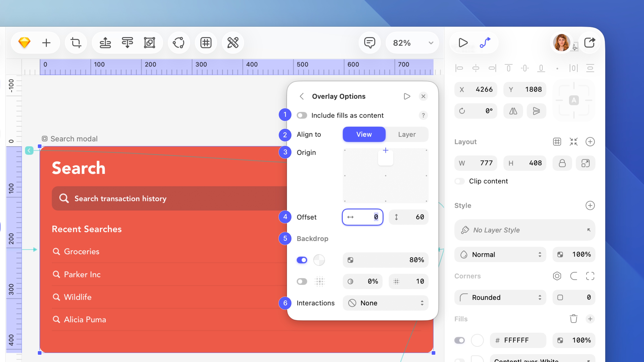This screenshot has height=362, width=644.
Task: Click Layout collapse arrows icon
Action: pos(574,142)
